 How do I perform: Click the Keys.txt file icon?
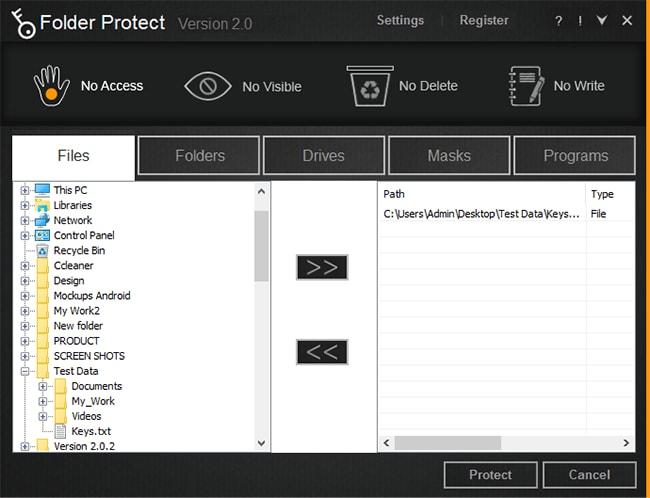pyautogui.click(x=61, y=431)
